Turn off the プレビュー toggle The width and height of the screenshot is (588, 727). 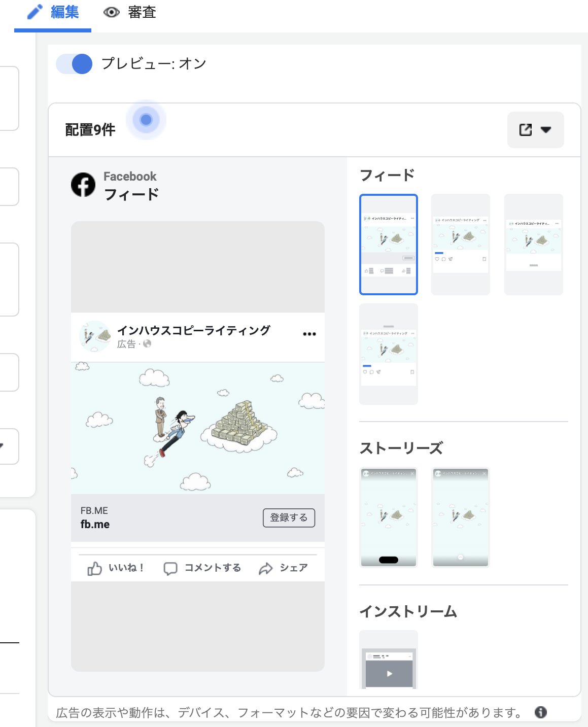pos(75,64)
